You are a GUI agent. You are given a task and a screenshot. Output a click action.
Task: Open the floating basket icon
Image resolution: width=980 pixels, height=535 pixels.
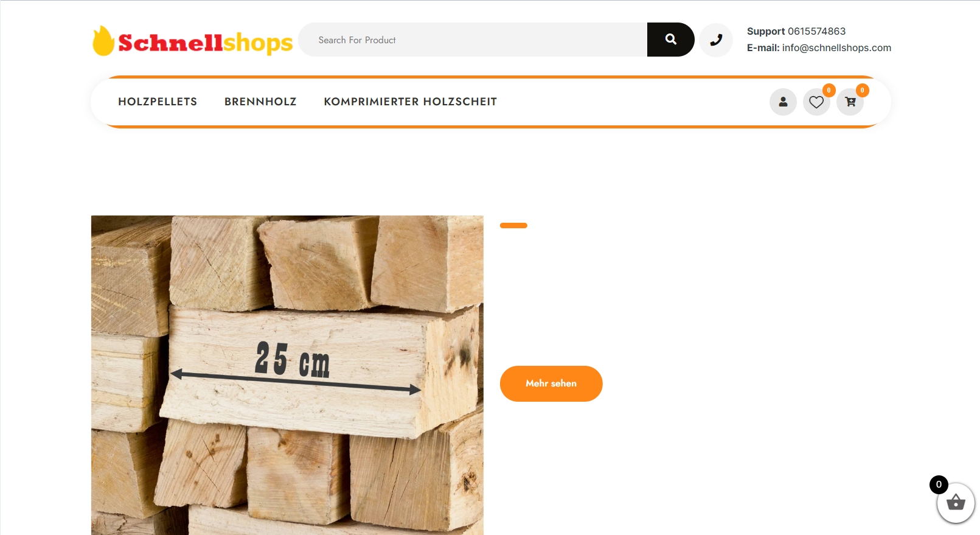(956, 503)
